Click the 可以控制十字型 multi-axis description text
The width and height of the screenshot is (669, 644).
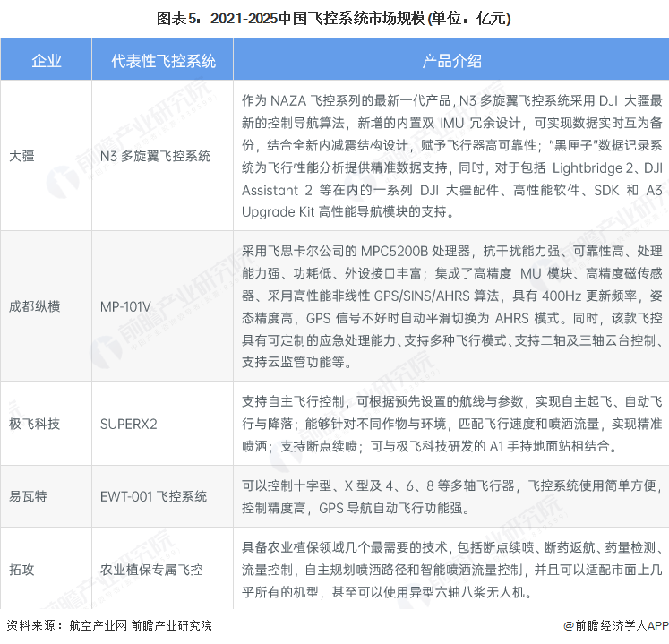click(x=451, y=495)
